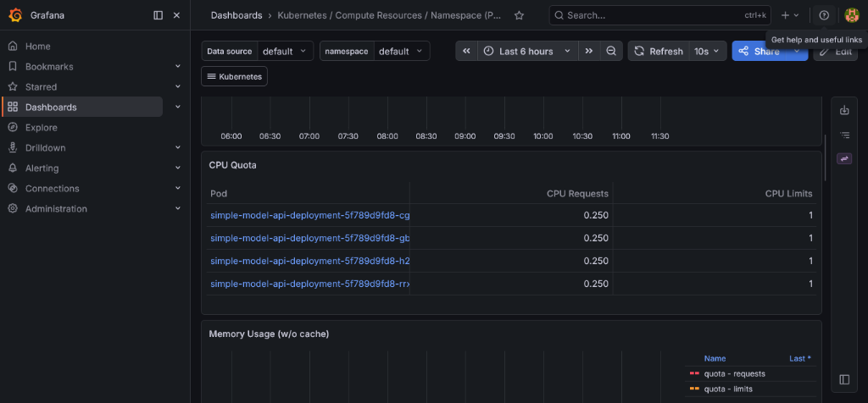Click the Refresh button

[658, 52]
